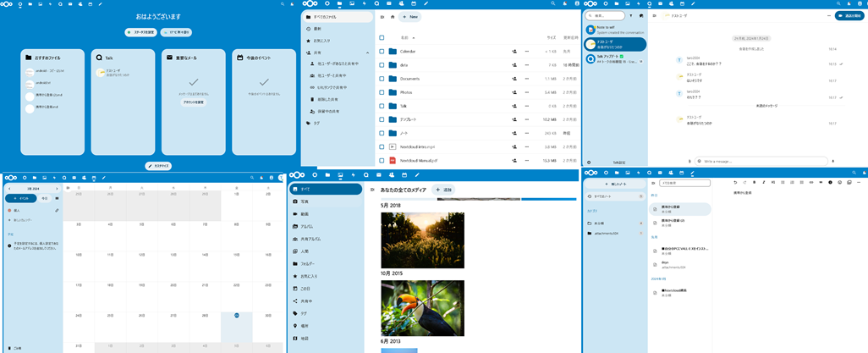The image size is (868, 353).
Task: Click the bold icon in Notes editor
Action: pos(755,182)
